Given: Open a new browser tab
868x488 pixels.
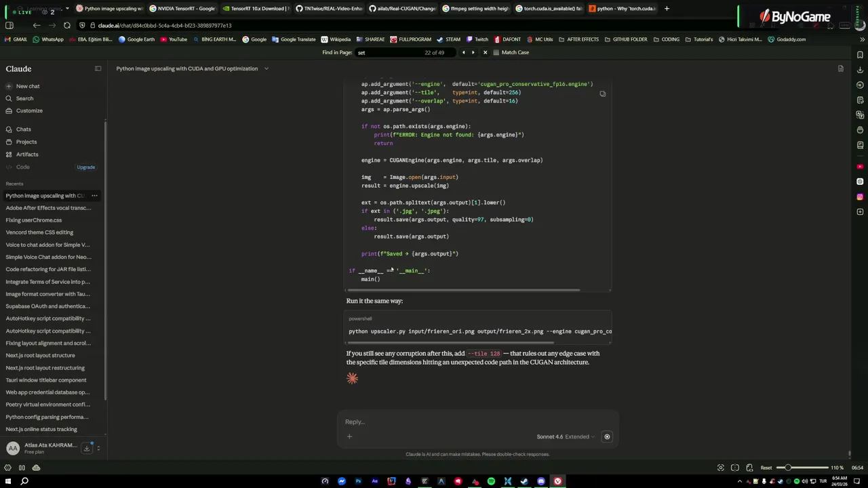Looking at the screenshot, I should coord(667,9).
